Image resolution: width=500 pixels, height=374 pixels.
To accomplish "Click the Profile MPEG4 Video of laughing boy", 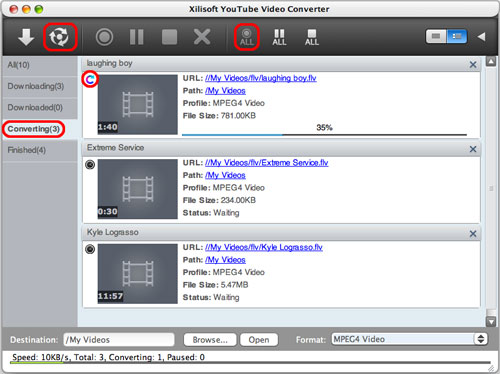I will [224, 103].
